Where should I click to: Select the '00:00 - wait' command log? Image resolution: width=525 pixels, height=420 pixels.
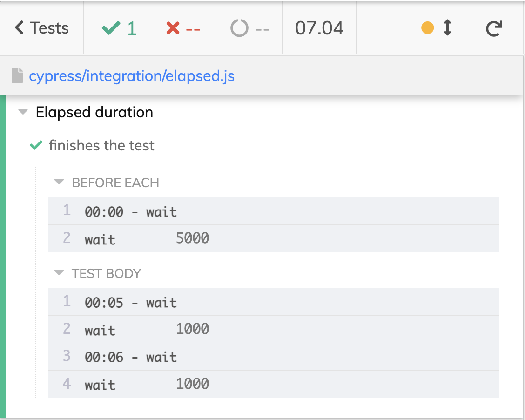coord(131,212)
